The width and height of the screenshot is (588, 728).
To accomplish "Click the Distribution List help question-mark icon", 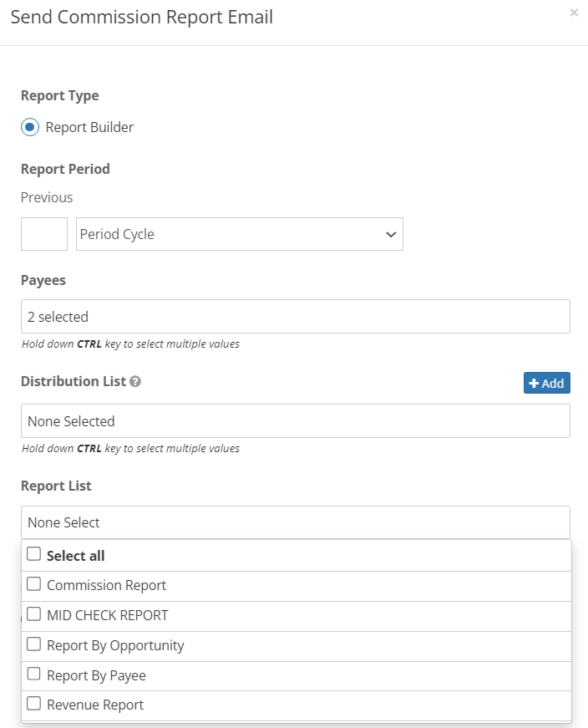I will coord(135,382).
